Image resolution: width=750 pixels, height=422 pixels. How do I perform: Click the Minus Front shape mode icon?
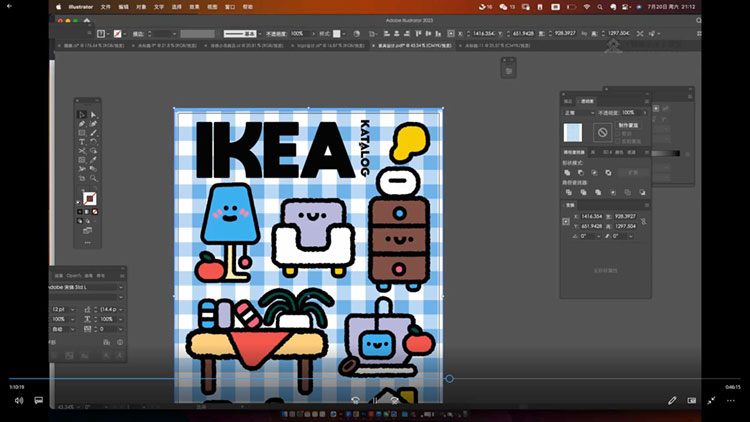coord(580,172)
